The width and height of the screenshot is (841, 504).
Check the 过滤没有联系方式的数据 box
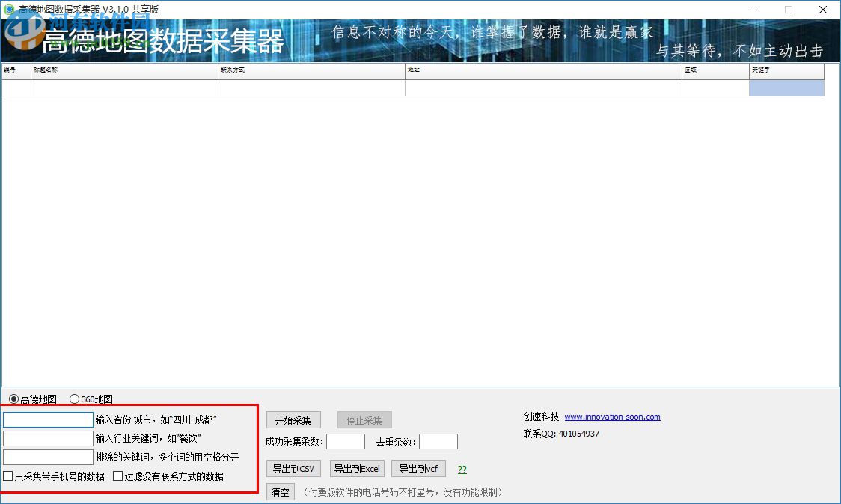click(x=117, y=476)
